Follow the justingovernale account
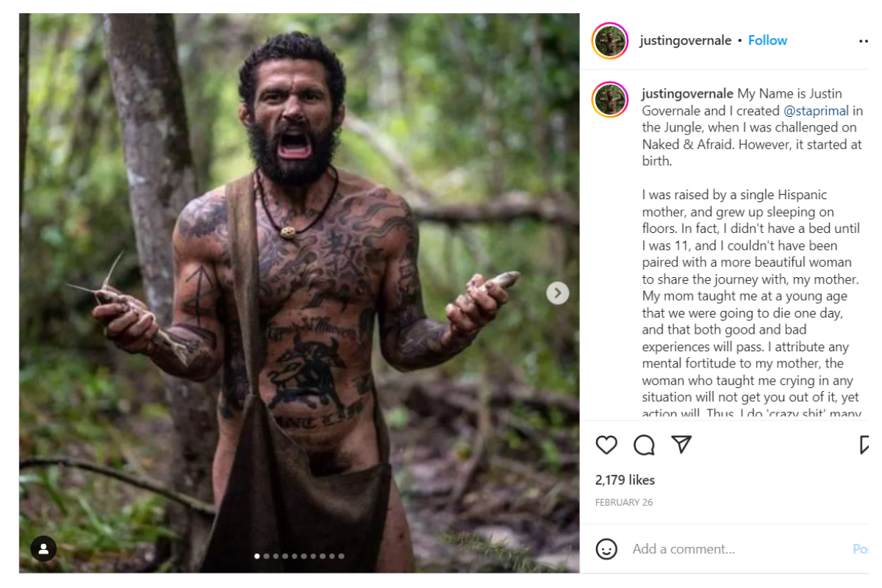 [x=767, y=40]
